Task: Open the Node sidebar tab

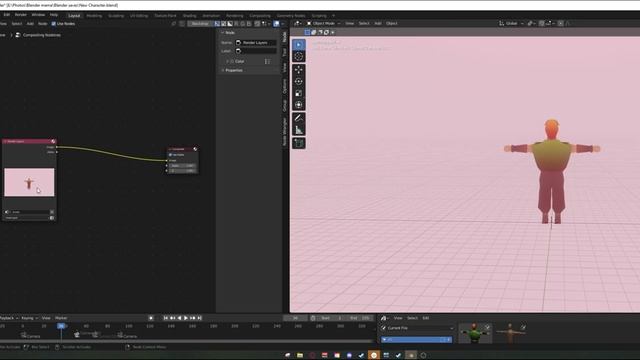Action: point(284,37)
